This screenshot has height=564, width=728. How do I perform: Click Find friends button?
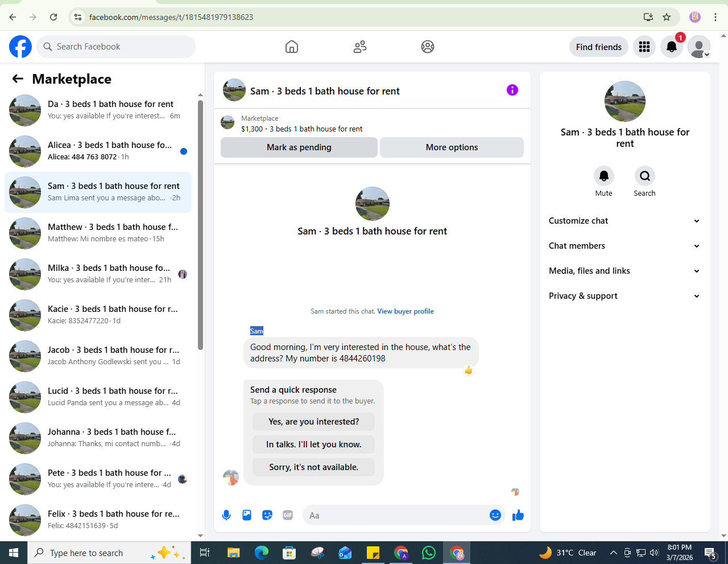(x=599, y=47)
